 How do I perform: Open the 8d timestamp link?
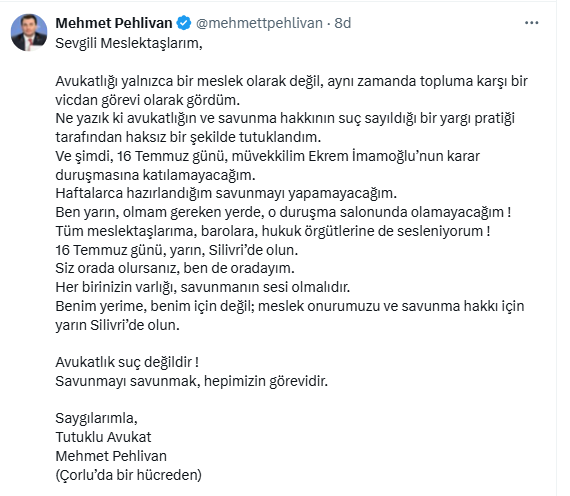(343, 23)
